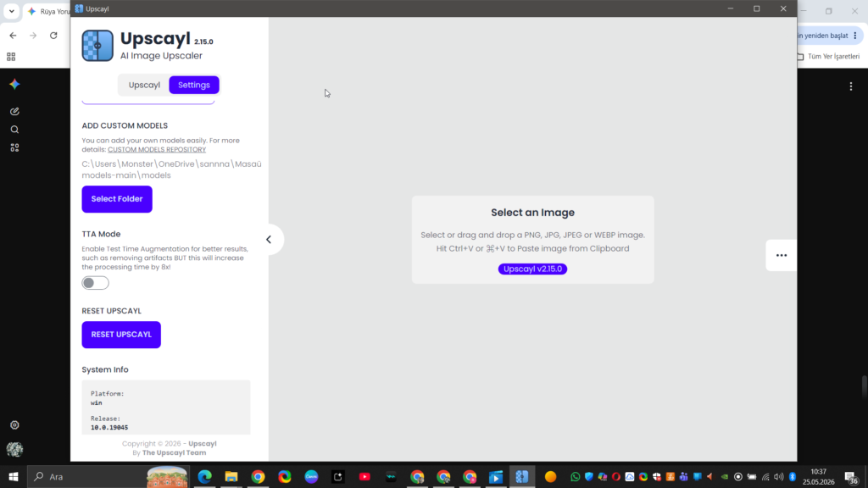The width and height of the screenshot is (868, 488).
Task: Click the browser back arrow
Action: (x=13, y=36)
